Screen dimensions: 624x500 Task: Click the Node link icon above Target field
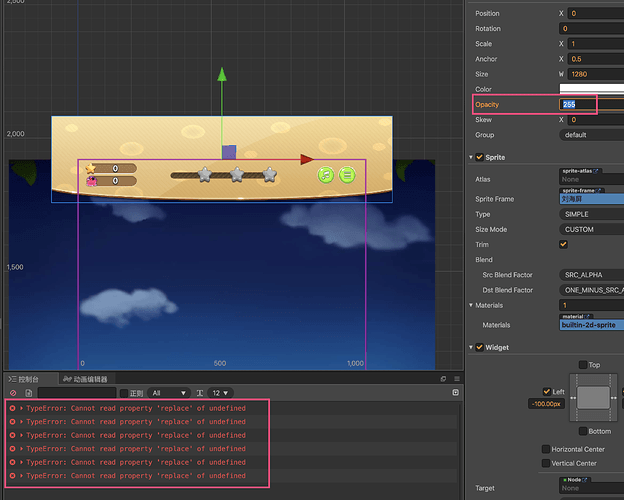pos(585,480)
